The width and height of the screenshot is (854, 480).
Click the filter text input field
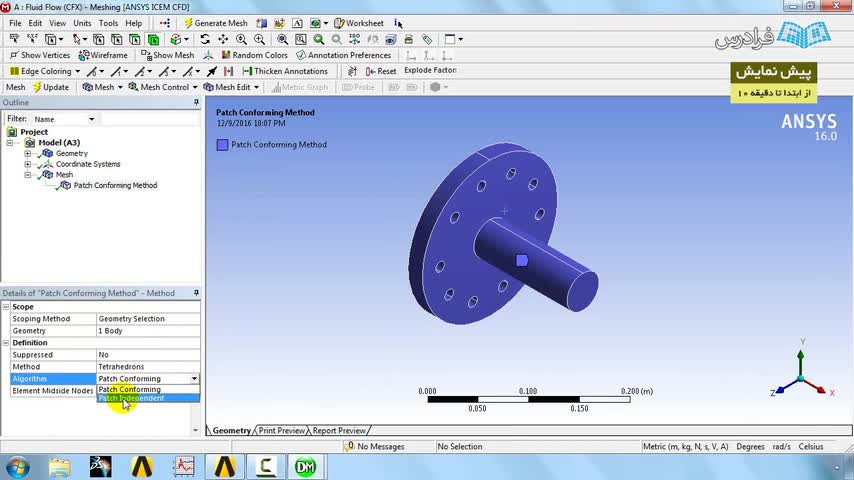click(x=149, y=119)
